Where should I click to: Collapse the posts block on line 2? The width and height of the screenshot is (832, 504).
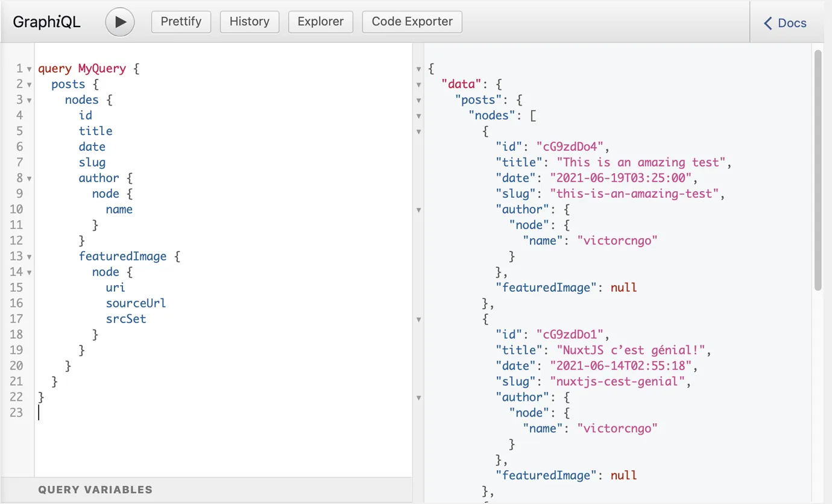tap(29, 84)
